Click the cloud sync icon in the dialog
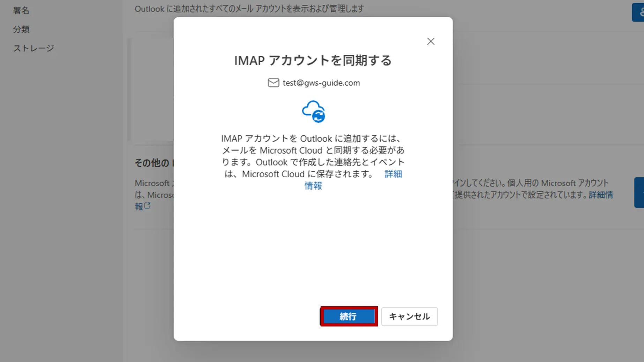This screenshot has width=644, height=362. click(313, 111)
